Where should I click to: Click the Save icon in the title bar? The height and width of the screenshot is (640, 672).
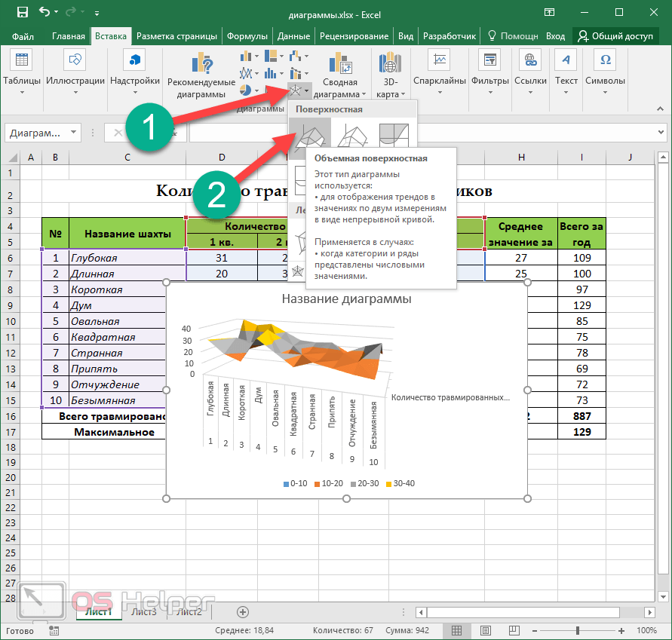(x=22, y=12)
